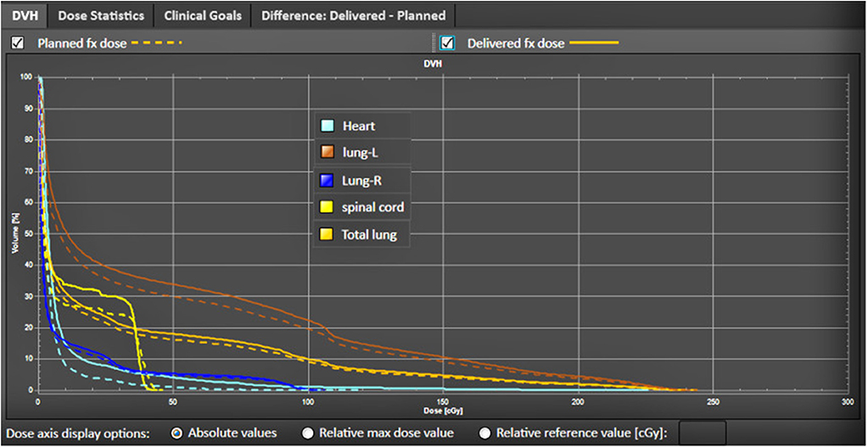The width and height of the screenshot is (868, 448).
Task: Open the Dose Statistics tab
Action: pos(101,15)
